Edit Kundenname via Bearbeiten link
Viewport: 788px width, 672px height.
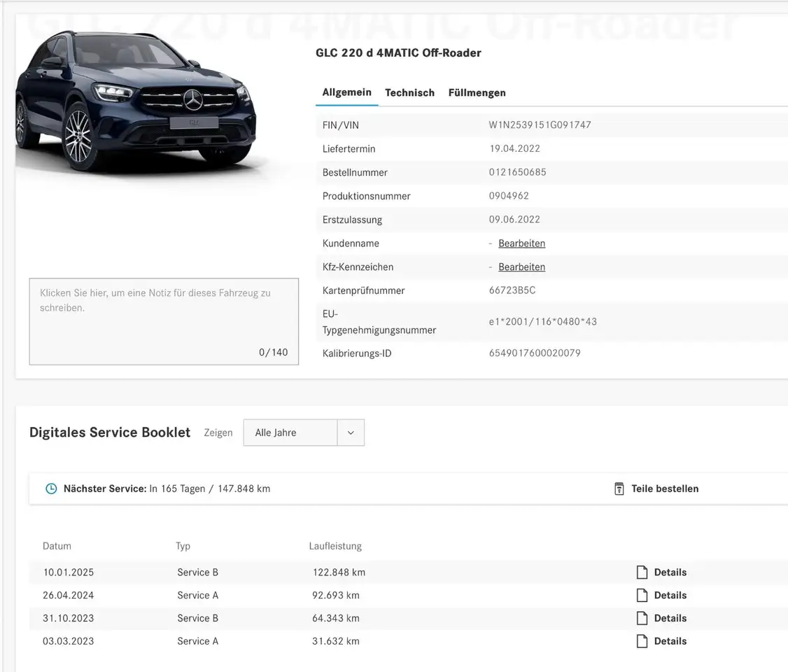[521, 244]
